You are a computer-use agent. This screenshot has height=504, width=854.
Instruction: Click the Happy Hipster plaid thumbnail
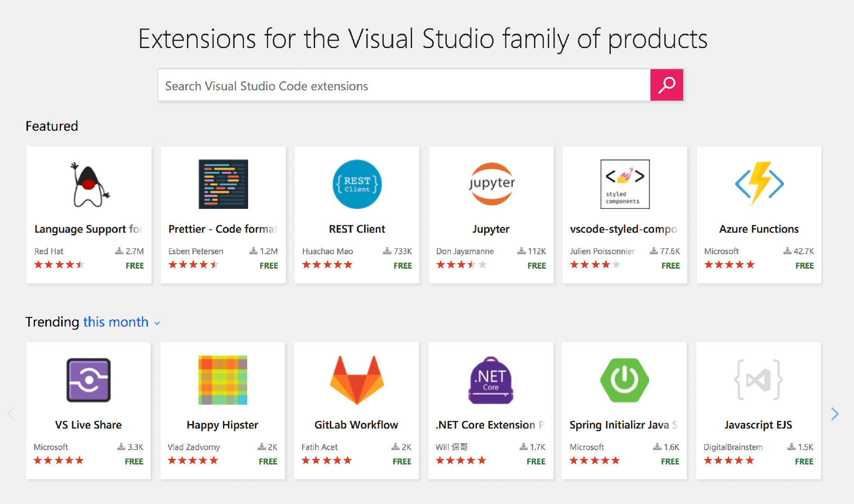tap(222, 380)
